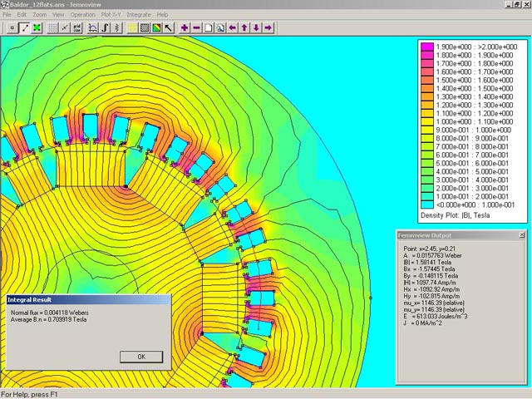Click the 'E = 613.033 Joules/m^3' line

(x=436, y=316)
